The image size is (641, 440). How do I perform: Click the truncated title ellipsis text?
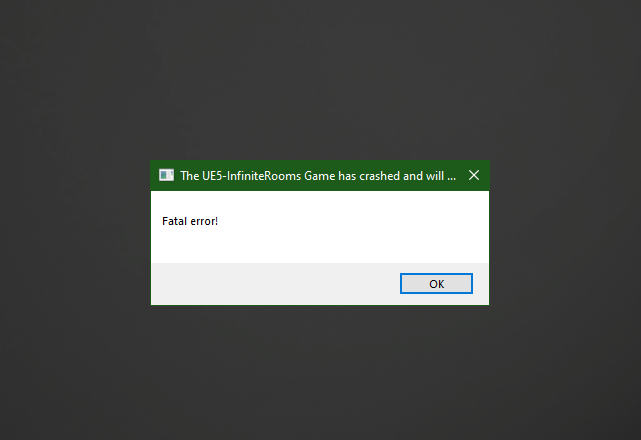pos(451,179)
